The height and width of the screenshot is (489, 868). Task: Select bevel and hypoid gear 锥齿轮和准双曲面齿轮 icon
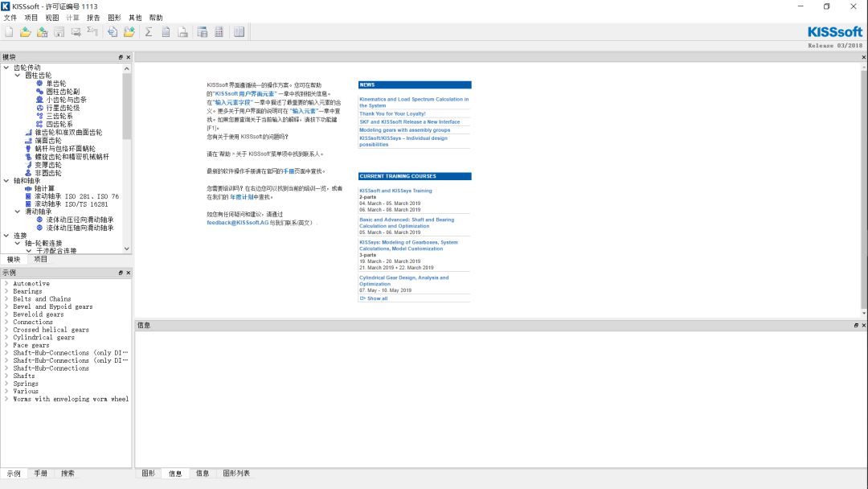click(29, 133)
